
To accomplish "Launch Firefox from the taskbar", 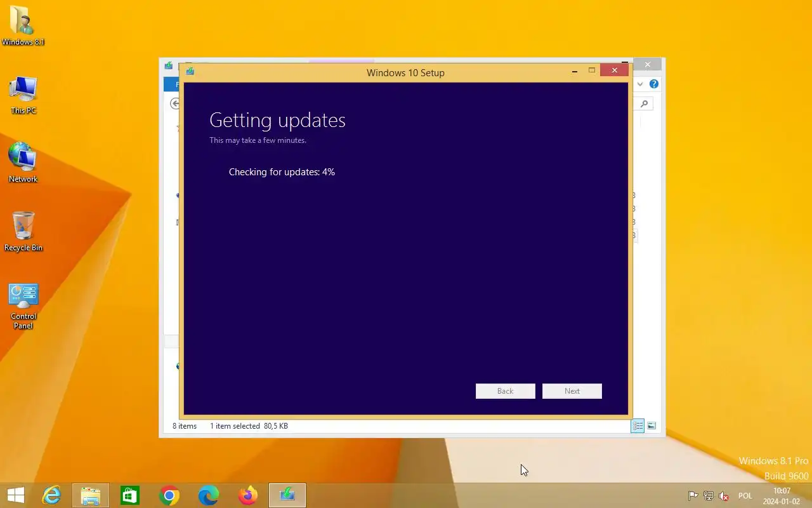I will coord(248,495).
